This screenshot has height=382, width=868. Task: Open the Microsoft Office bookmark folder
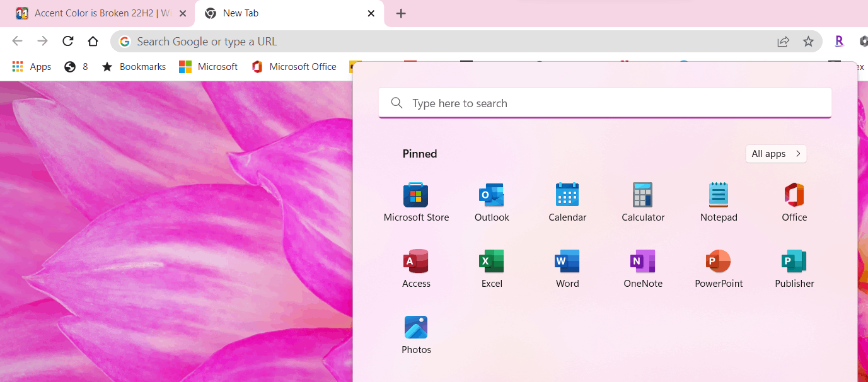(x=294, y=67)
